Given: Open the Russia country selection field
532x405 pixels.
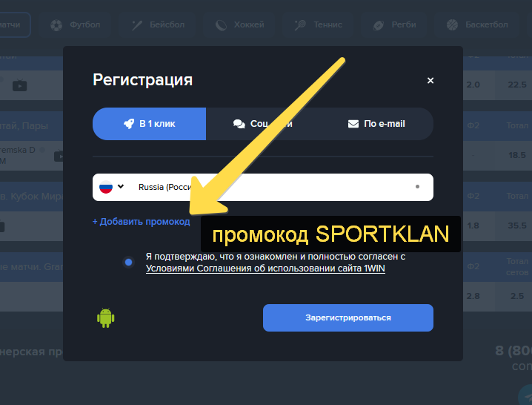Looking at the screenshot, I should coord(263,187).
